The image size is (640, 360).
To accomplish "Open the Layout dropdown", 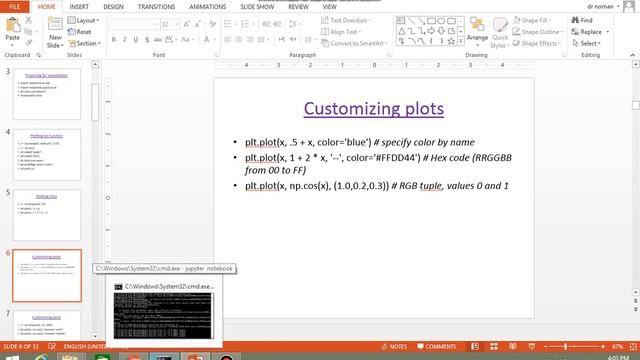I will click(83, 20).
